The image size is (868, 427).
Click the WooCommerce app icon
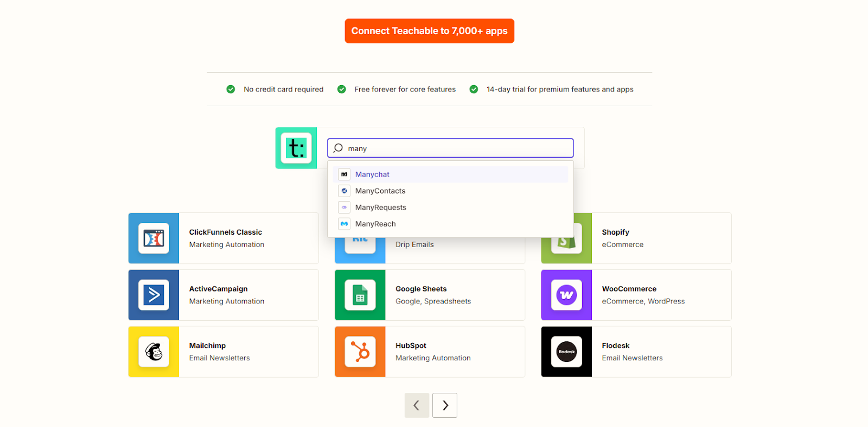pos(566,295)
